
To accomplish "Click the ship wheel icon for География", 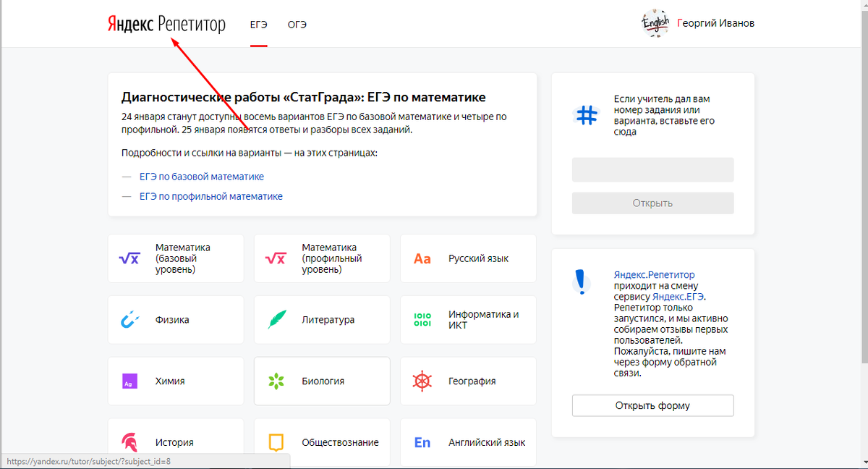I will [x=422, y=381].
